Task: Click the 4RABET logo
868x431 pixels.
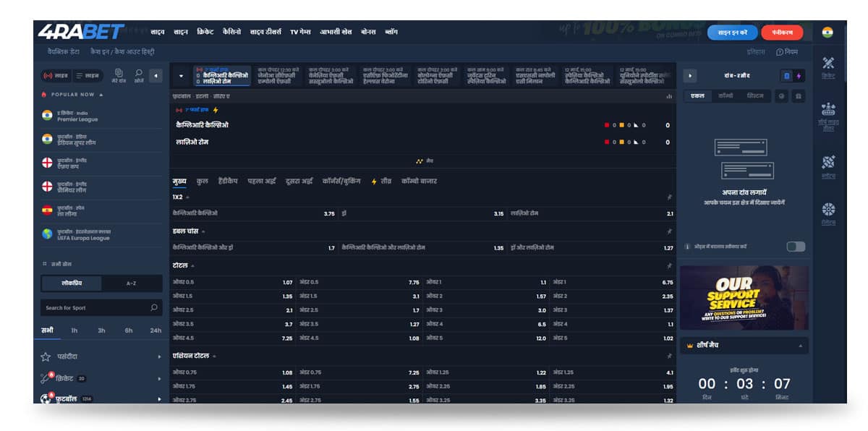Action: tap(80, 32)
